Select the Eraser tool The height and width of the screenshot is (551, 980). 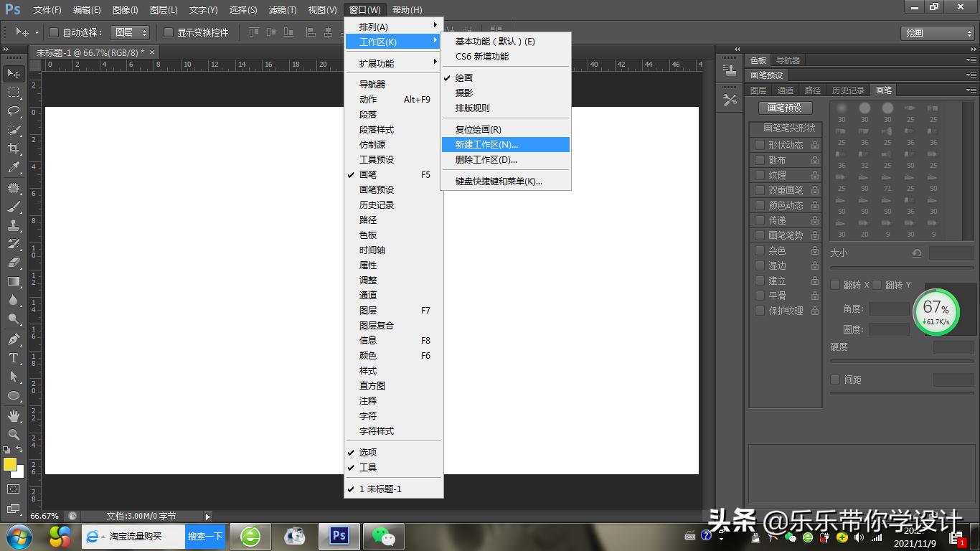tap(14, 263)
